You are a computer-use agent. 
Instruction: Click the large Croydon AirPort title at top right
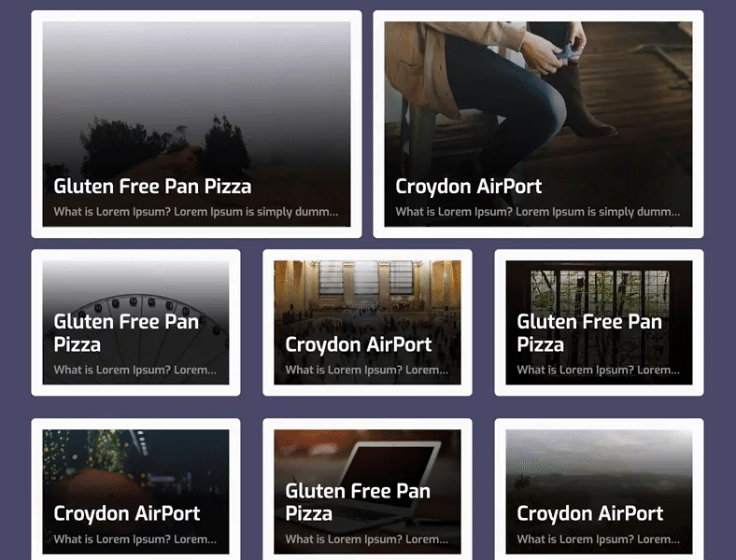click(x=469, y=187)
